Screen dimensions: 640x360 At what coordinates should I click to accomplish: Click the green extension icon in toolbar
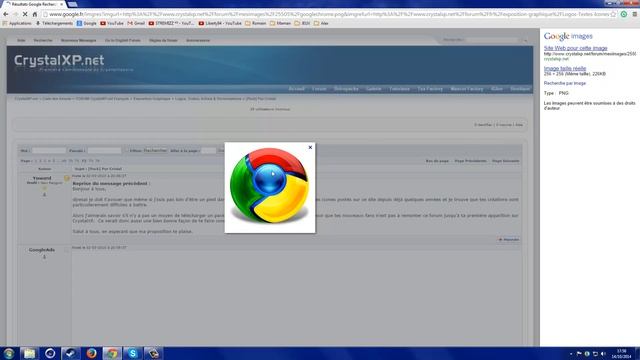coord(624,14)
